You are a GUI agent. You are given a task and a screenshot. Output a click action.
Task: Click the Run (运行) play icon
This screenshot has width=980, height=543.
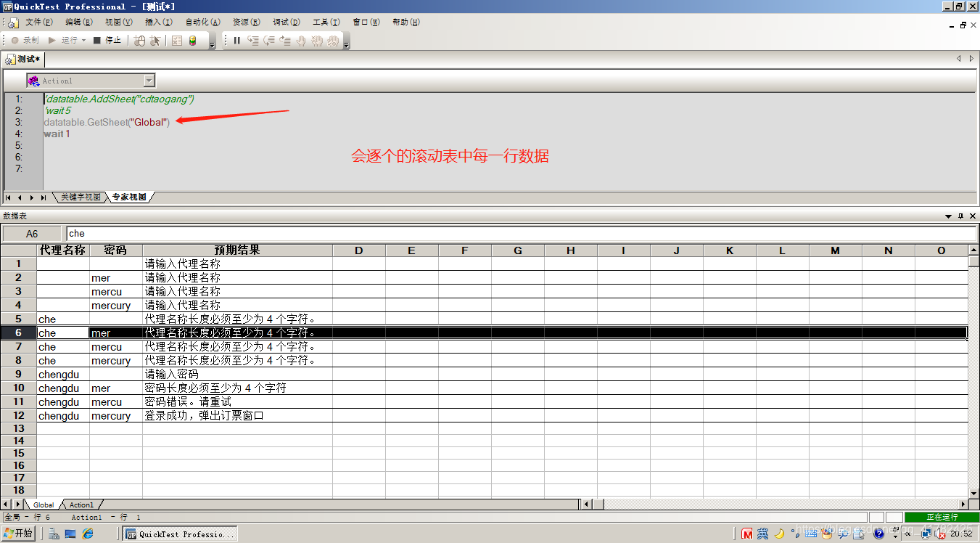point(52,41)
